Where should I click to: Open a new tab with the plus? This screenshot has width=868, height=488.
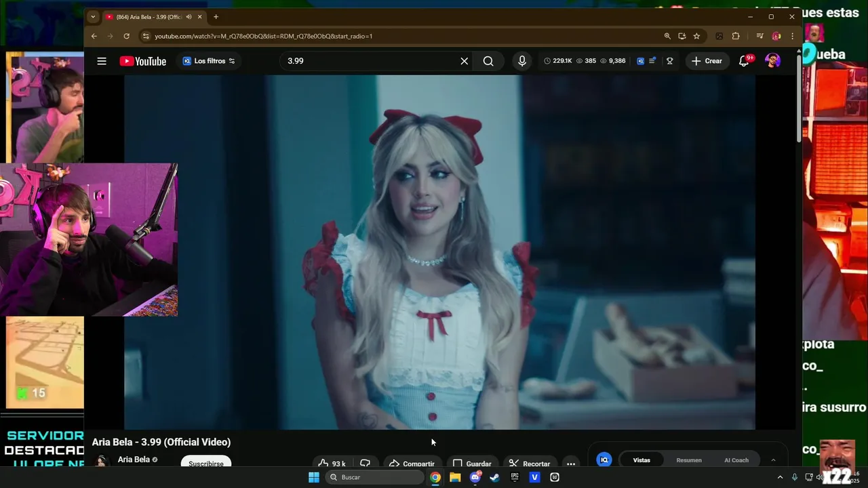tap(216, 17)
